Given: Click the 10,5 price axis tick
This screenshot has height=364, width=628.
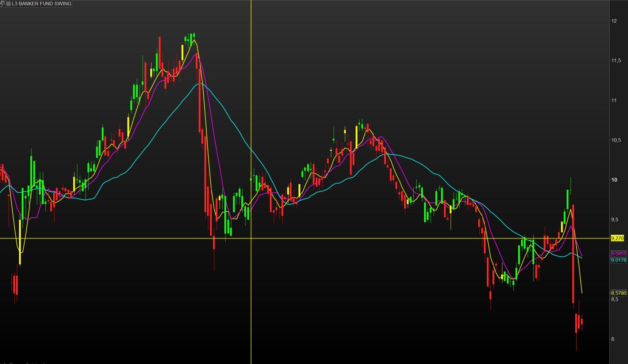Looking at the screenshot, I should tap(616, 140).
